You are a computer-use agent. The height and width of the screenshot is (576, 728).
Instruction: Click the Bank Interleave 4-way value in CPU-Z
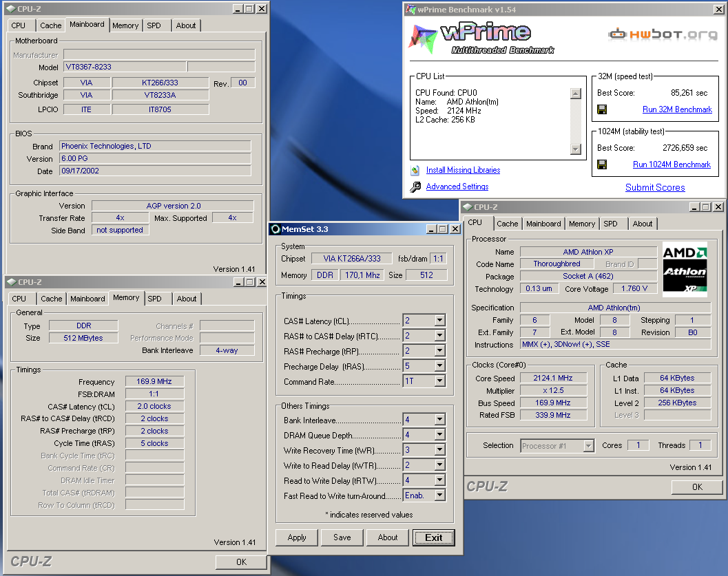click(227, 350)
